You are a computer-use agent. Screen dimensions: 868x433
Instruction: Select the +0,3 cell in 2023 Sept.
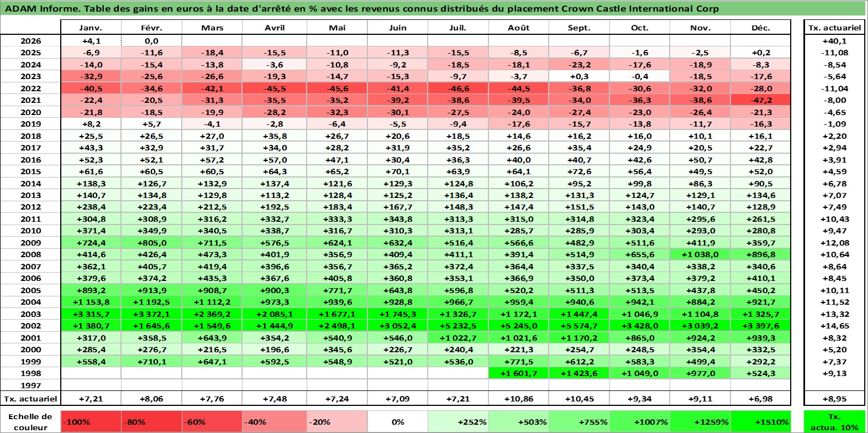579,76
